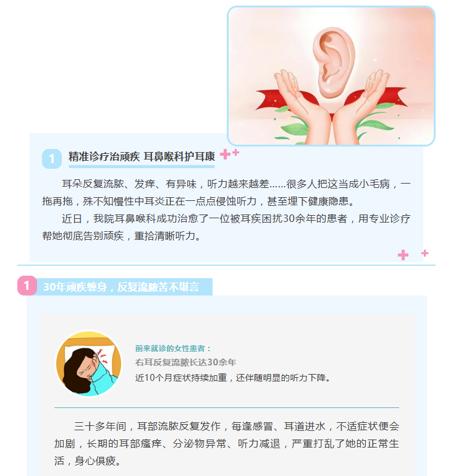Screen dimensions: 456x476
Task: Click the pink number 1 badge
Action: [x=27, y=286]
